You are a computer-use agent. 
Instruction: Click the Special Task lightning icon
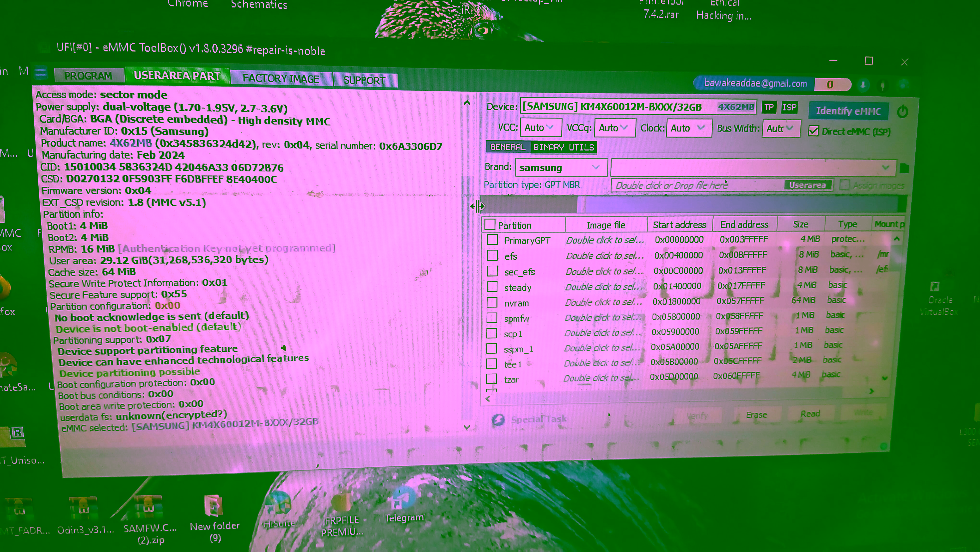(498, 420)
